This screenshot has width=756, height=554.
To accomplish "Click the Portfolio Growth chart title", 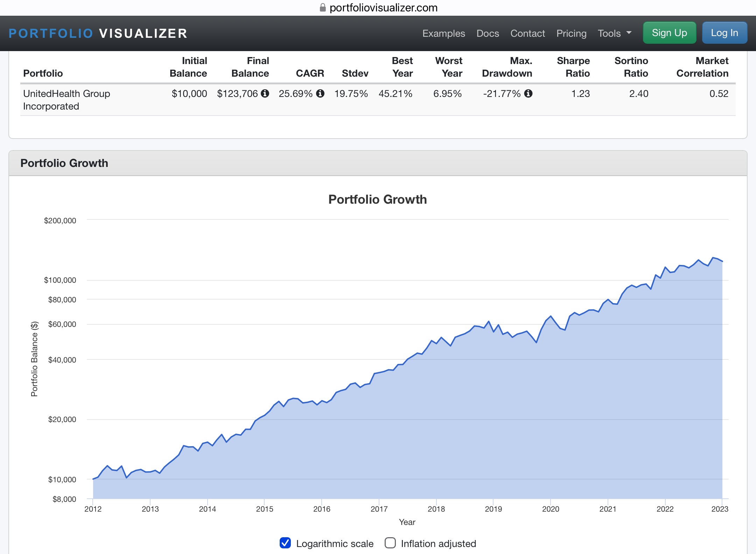I will 378,199.
